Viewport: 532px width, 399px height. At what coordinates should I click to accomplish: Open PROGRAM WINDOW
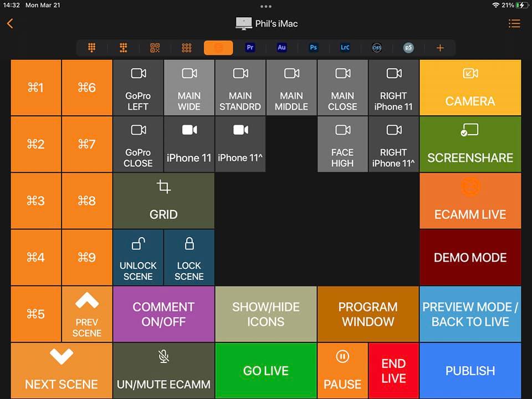(368, 314)
